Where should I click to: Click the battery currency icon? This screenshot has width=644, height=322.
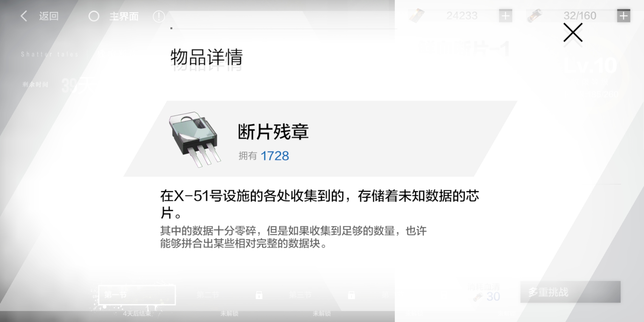click(417, 16)
